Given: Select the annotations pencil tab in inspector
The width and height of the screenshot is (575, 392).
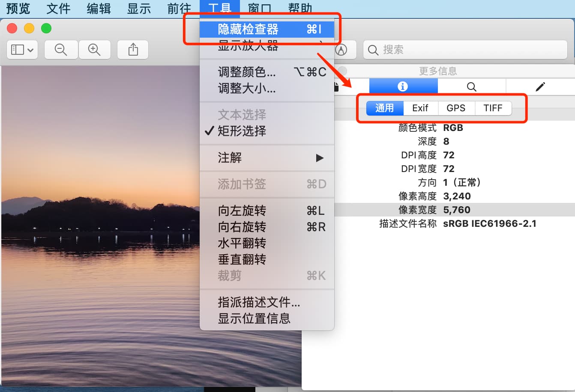Looking at the screenshot, I should pyautogui.click(x=540, y=87).
